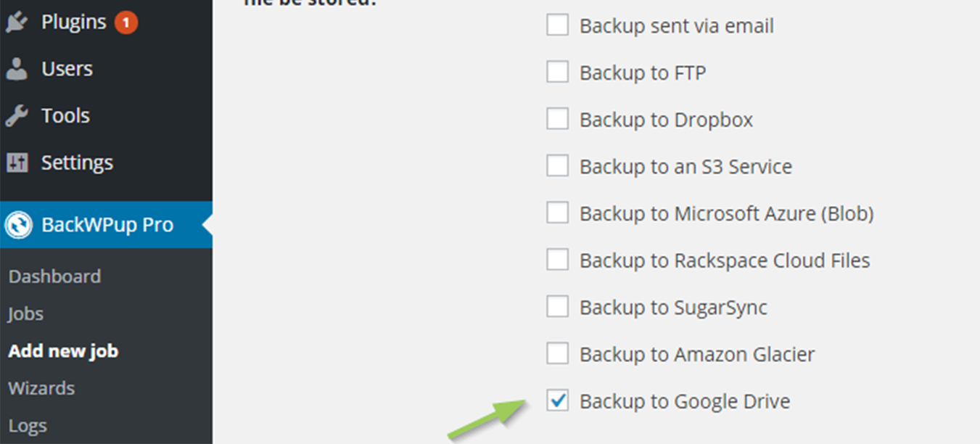980x444 pixels.
Task: Uncheck Backup to Google Drive
Action: tap(558, 400)
